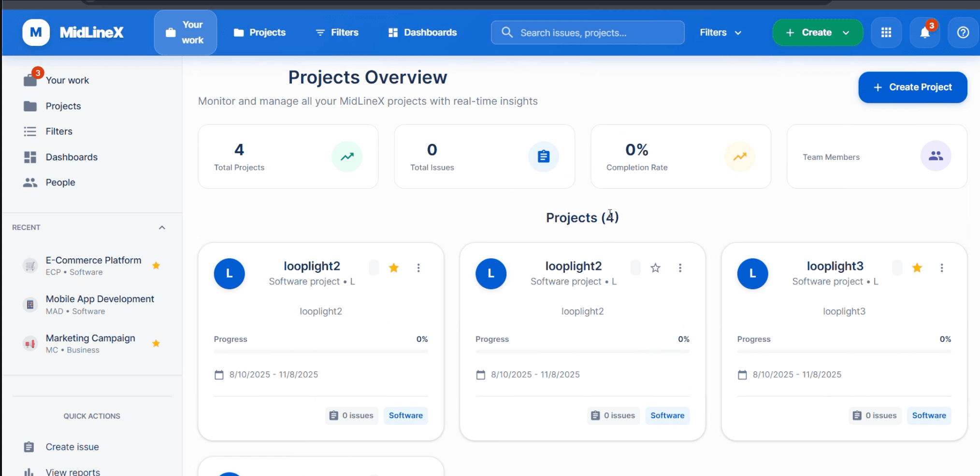Open the Dashboards icon in the sidebar
This screenshot has width=980, height=476.
click(x=30, y=157)
